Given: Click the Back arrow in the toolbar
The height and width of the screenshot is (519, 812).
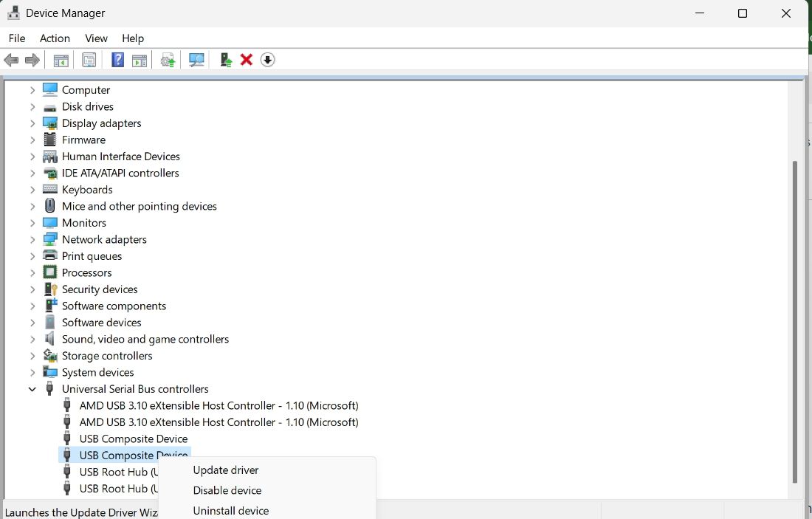Looking at the screenshot, I should pos(11,60).
